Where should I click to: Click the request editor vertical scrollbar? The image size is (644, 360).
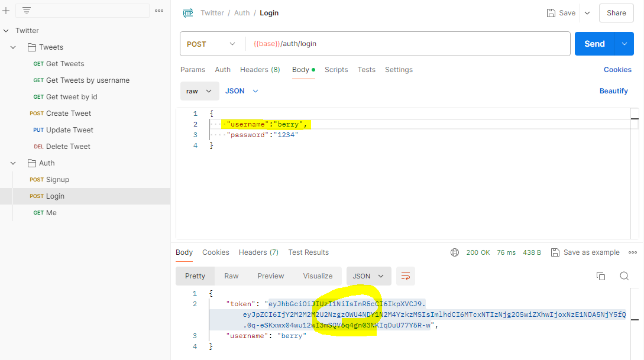(x=635, y=174)
